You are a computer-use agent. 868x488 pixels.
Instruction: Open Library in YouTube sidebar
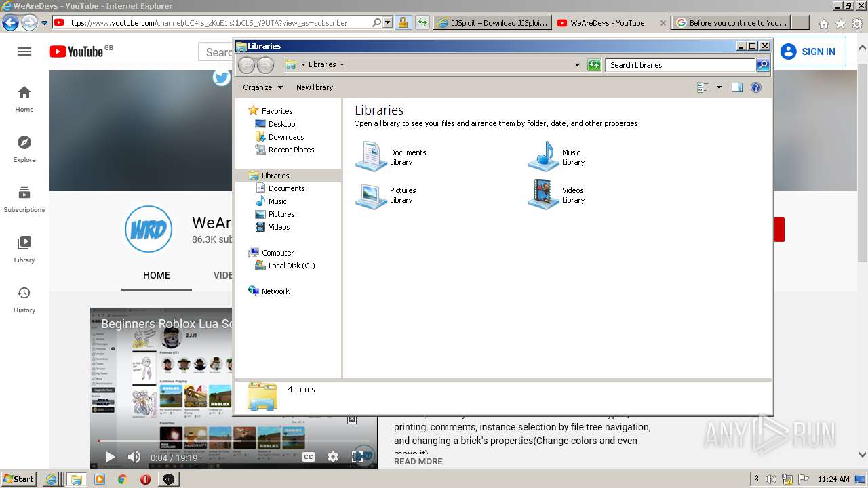tap(24, 249)
